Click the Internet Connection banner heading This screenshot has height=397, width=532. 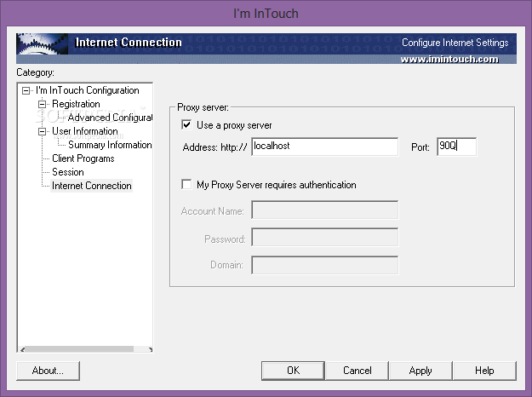point(129,42)
